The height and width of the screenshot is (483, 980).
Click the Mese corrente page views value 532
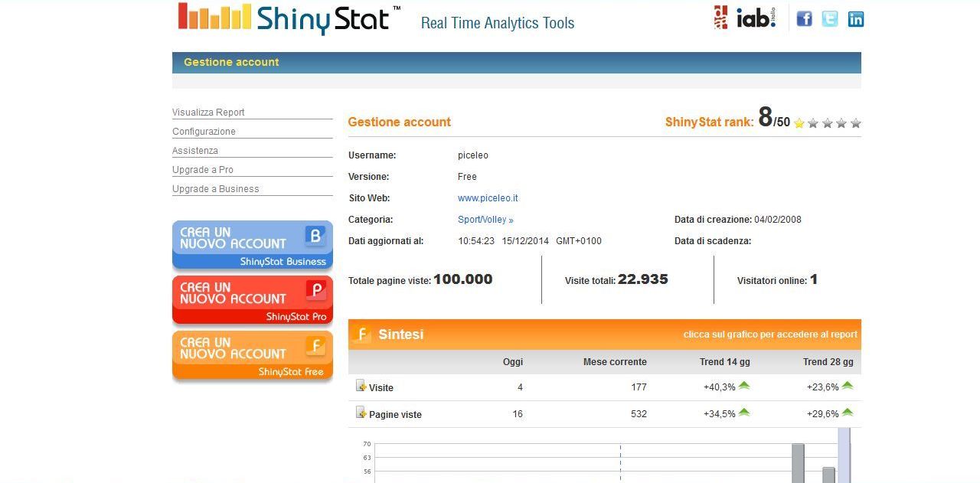pyautogui.click(x=639, y=414)
